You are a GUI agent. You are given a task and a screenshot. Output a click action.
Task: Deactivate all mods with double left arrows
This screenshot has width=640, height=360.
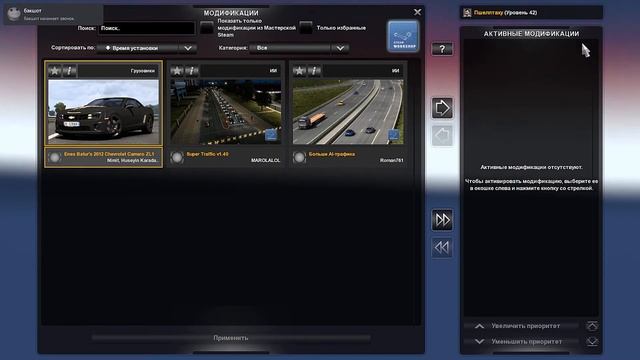[x=442, y=247]
